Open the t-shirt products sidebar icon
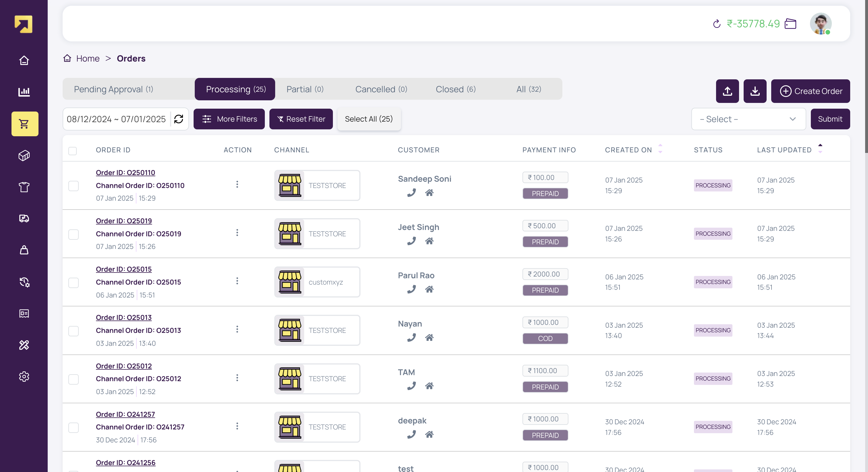The width and height of the screenshot is (868, 472). pyautogui.click(x=24, y=187)
